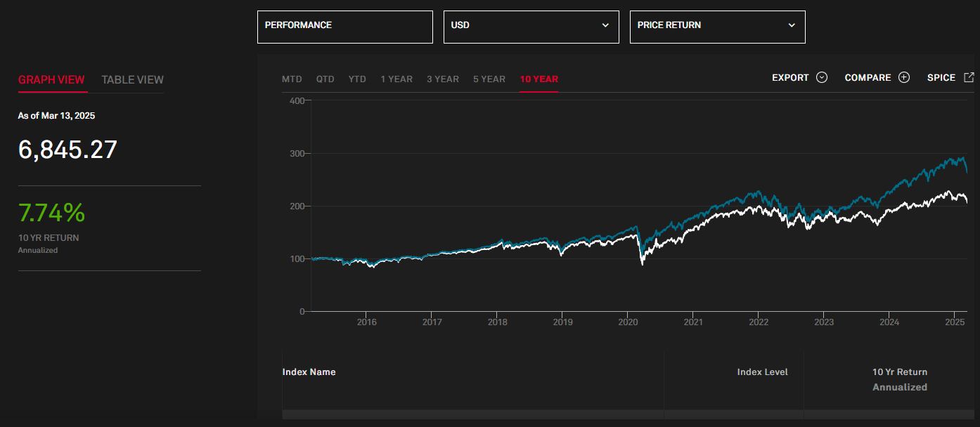Screen dimensions: 980x427
Task: Click the Export circled chevron icon
Action: (822, 78)
